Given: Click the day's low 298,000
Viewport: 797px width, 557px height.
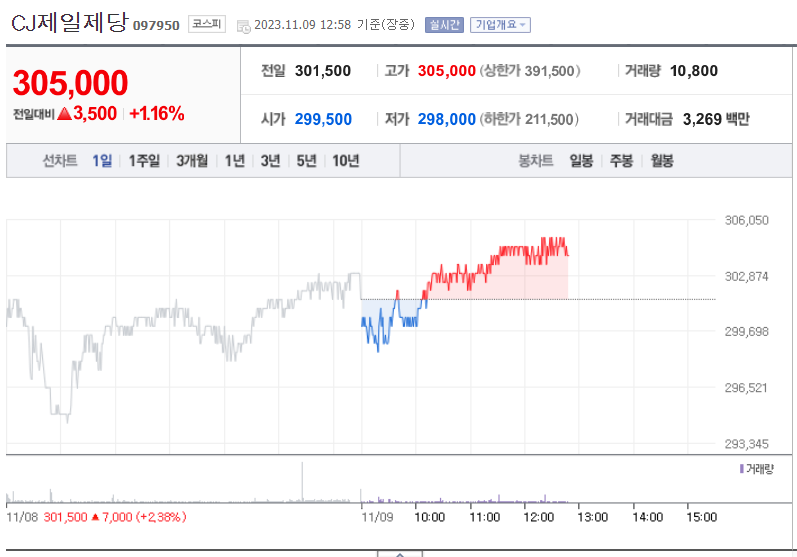Looking at the screenshot, I should coord(446,119).
